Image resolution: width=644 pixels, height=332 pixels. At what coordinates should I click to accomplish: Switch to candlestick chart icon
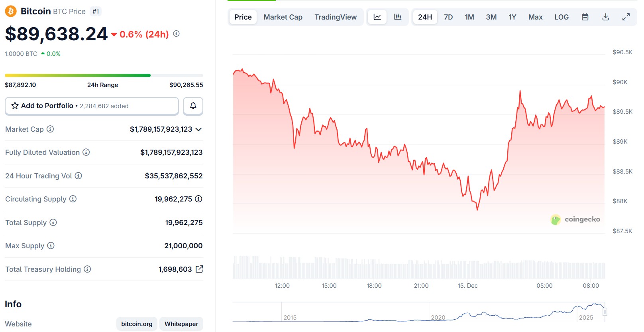(398, 17)
